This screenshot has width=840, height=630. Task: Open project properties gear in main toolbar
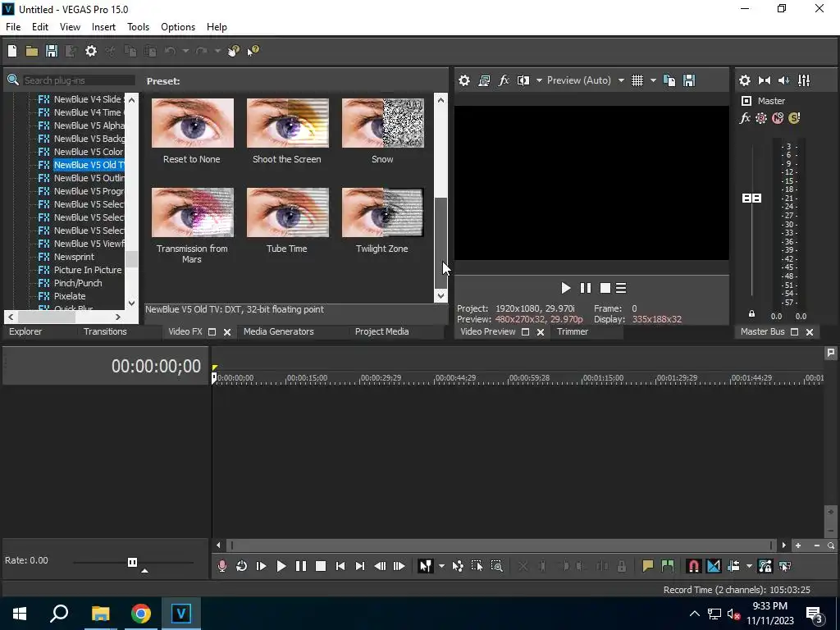pos(91,51)
